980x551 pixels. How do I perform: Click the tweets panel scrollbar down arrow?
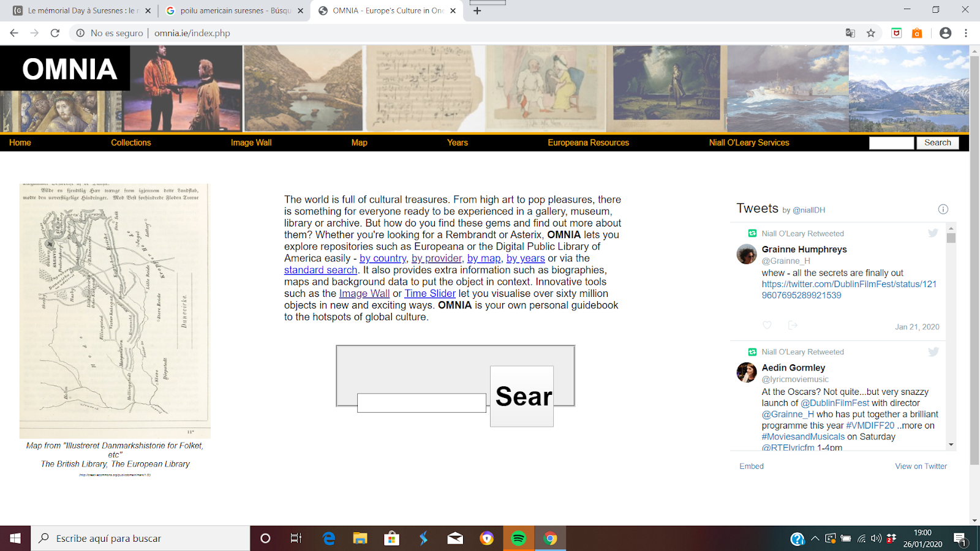[951, 444]
